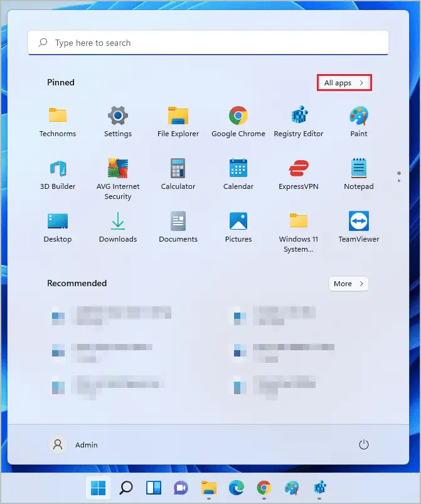Image resolution: width=421 pixels, height=504 pixels.
Task: Expand the All apps list
Action: (344, 83)
